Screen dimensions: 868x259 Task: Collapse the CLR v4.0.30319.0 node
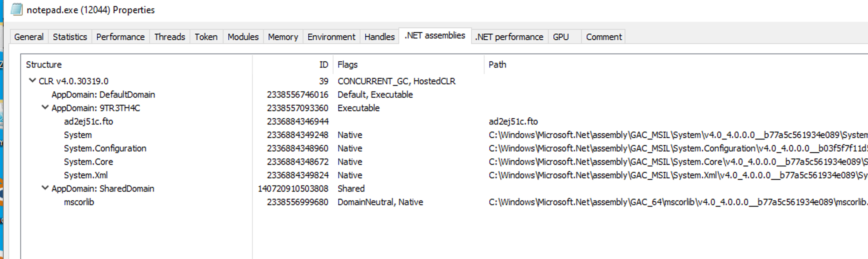(x=32, y=81)
